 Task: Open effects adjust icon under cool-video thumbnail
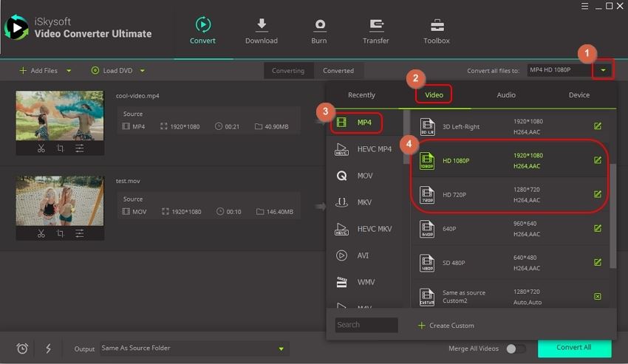(x=79, y=148)
